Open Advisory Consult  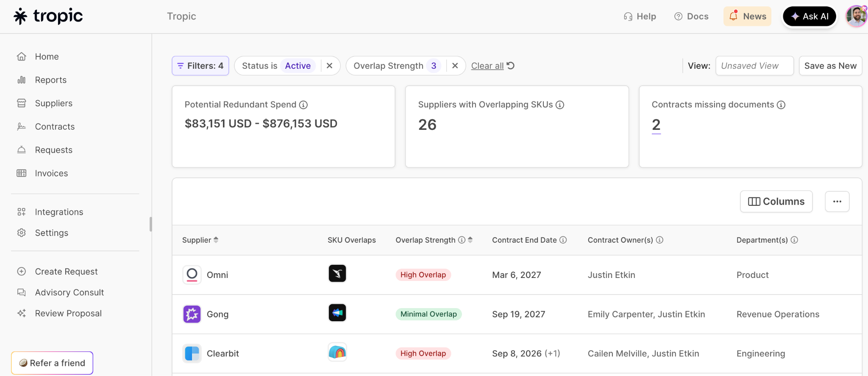tap(69, 292)
